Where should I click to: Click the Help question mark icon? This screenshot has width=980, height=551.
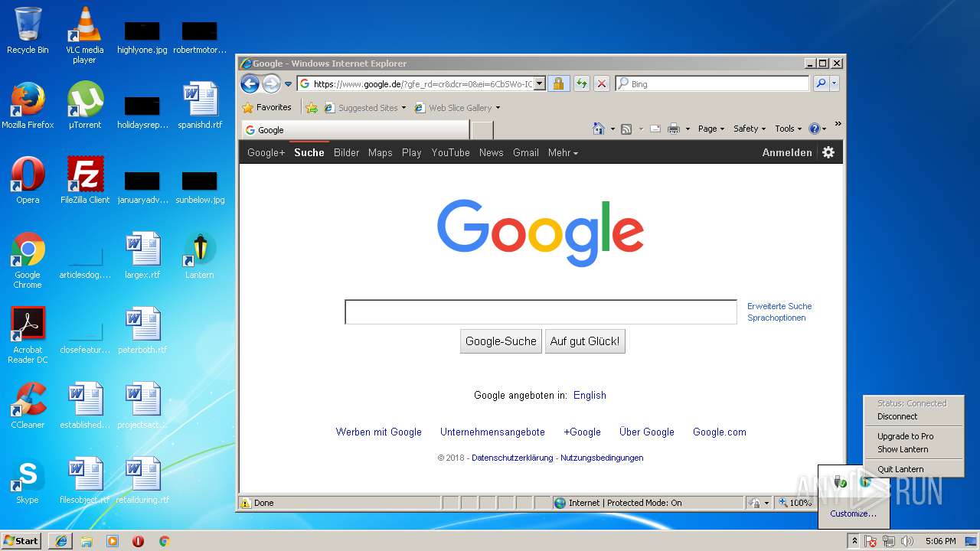(815, 129)
